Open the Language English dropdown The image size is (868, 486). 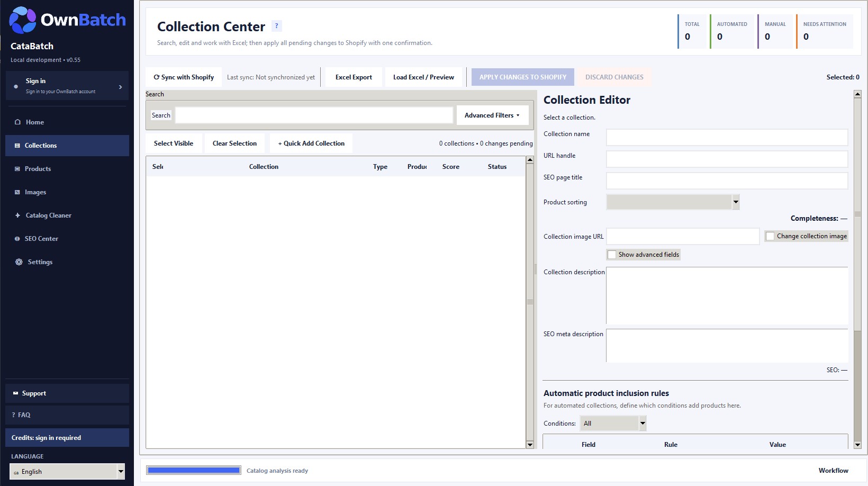[x=67, y=472]
